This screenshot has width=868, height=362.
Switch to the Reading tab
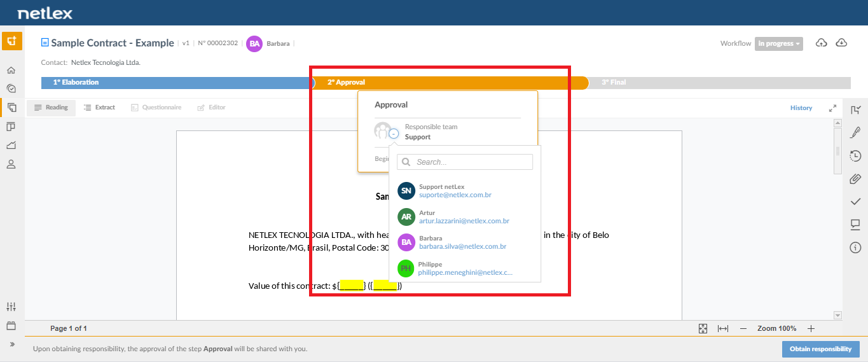click(51, 108)
